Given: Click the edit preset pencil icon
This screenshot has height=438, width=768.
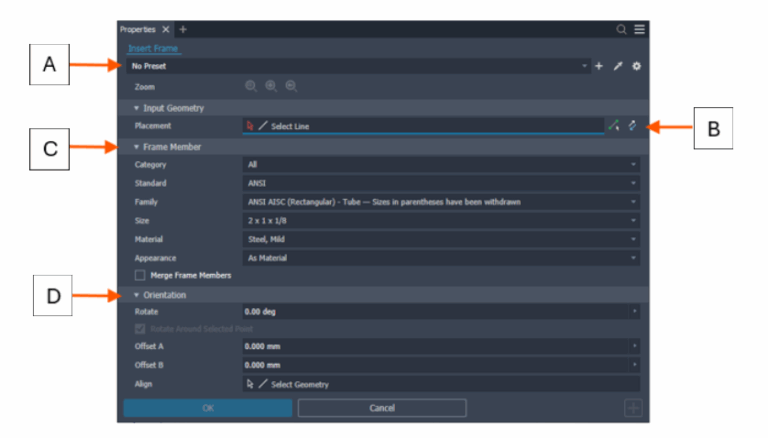Looking at the screenshot, I should click(x=618, y=66).
